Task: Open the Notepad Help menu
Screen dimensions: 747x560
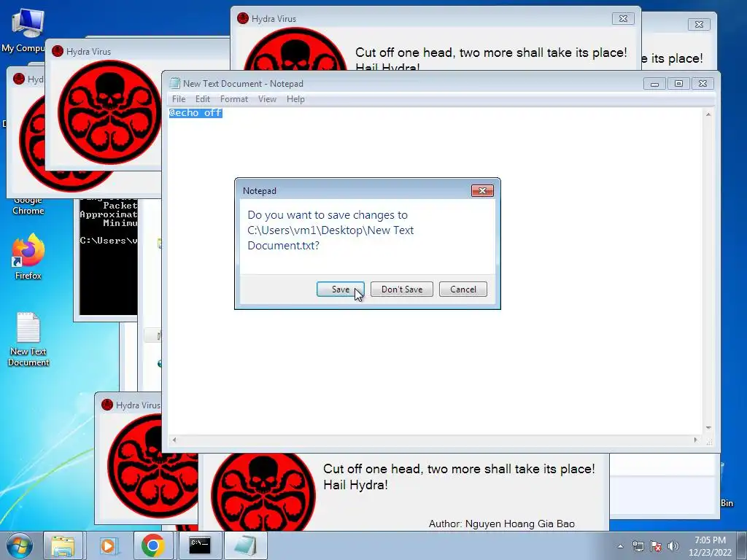Action: pos(295,99)
